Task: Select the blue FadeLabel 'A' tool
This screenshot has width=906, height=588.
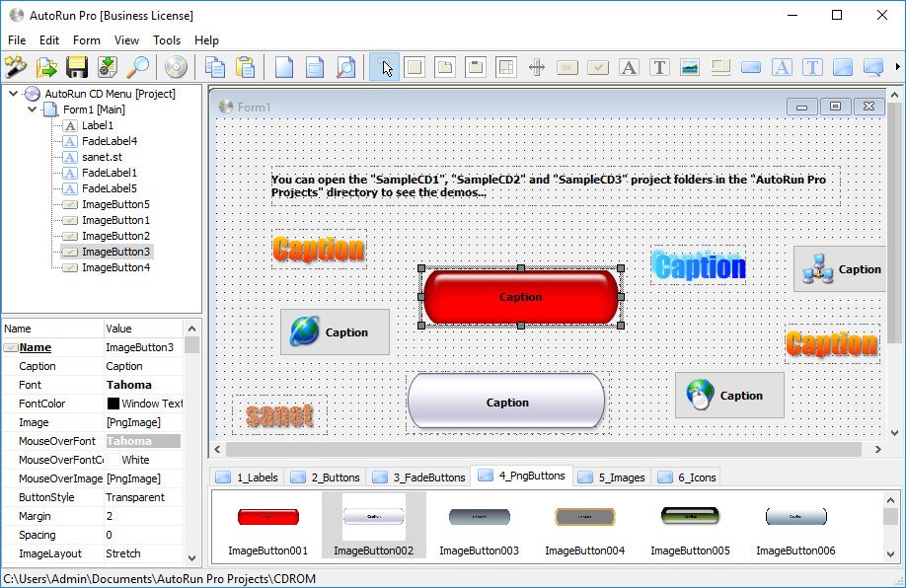Action: [782, 67]
